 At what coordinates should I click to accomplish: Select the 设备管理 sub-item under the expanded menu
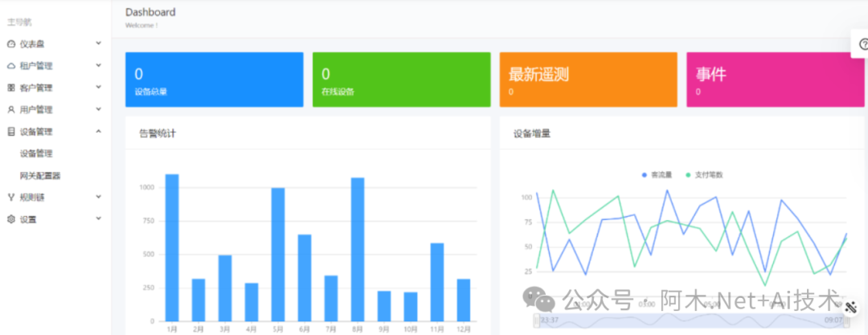36,153
